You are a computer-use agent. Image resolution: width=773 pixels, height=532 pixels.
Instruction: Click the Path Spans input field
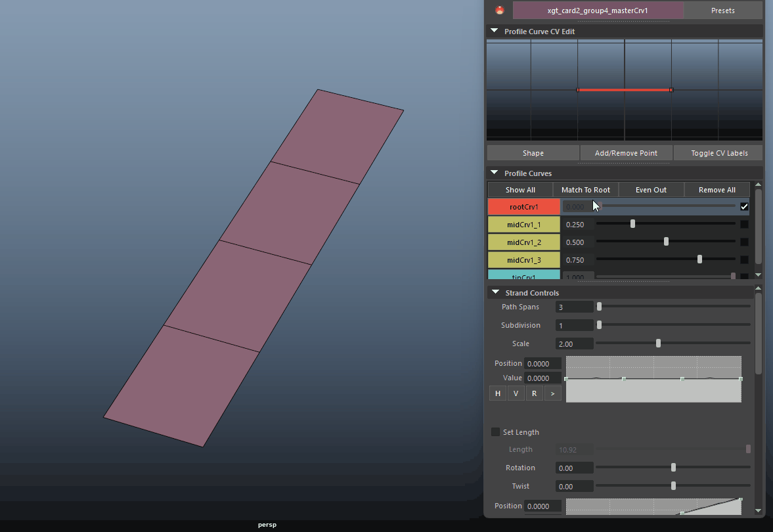click(574, 307)
